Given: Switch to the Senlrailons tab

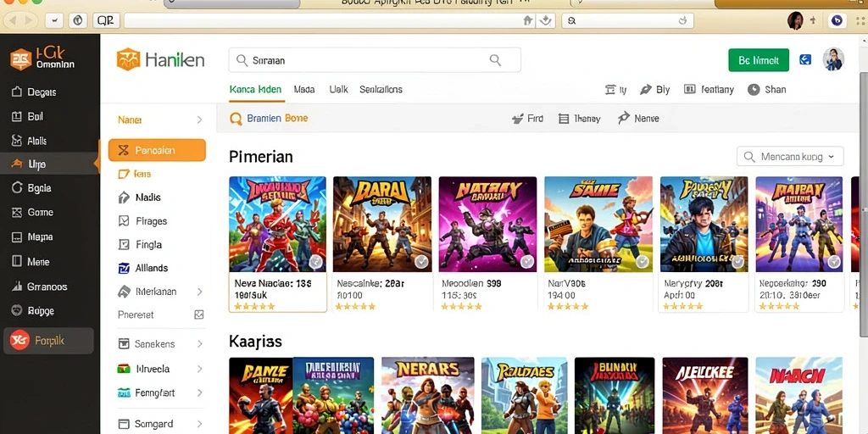Looking at the screenshot, I should click(381, 89).
